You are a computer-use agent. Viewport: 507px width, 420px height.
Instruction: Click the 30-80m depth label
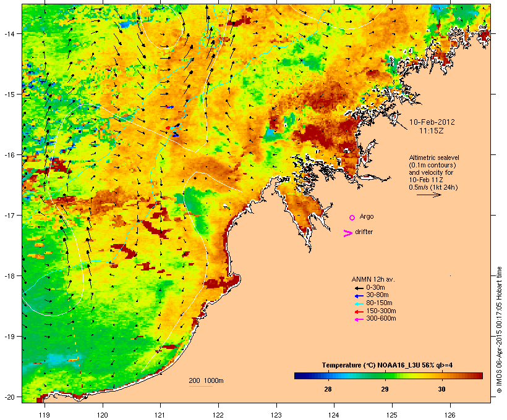[377, 295]
